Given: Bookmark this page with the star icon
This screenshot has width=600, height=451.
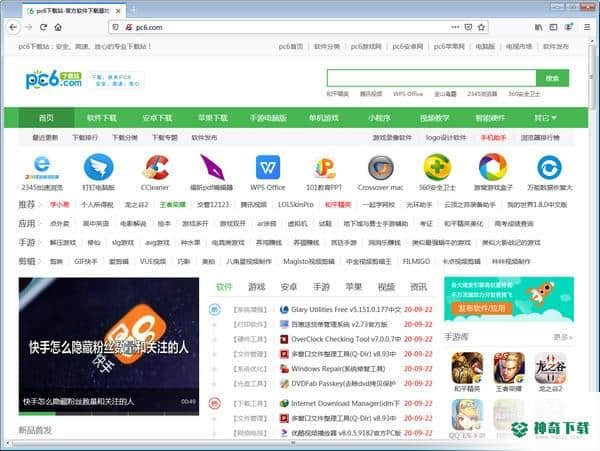Looking at the screenshot, I should [x=481, y=27].
